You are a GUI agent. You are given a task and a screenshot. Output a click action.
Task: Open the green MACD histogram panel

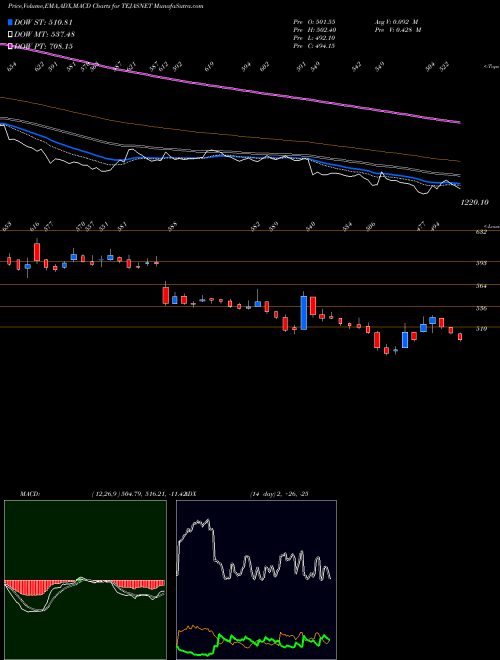click(x=85, y=580)
